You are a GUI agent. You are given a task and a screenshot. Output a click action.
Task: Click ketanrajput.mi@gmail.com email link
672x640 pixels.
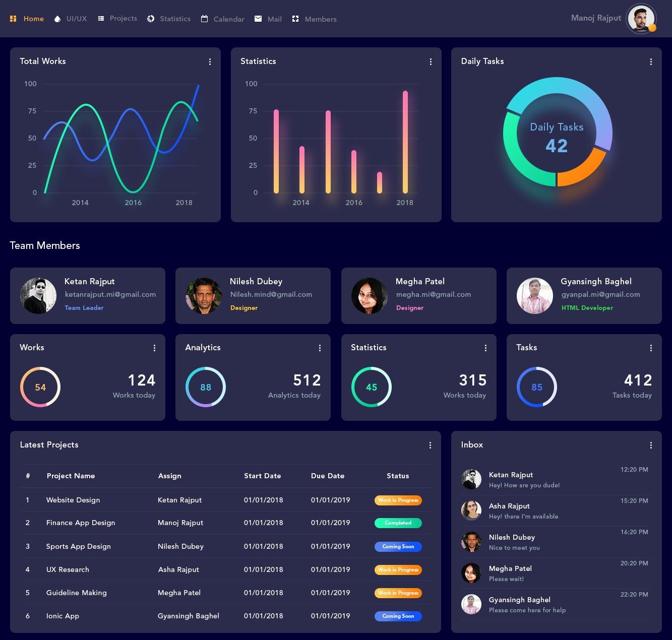(110, 294)
